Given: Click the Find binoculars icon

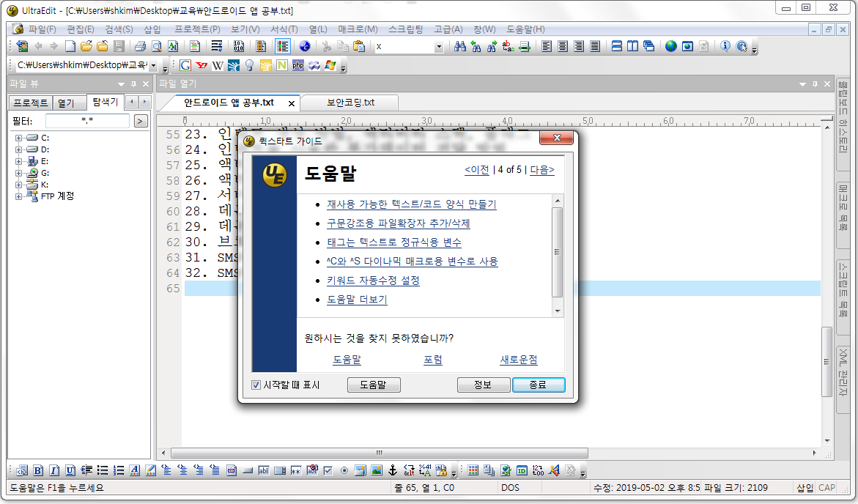Looking at the screenshot, I should pos(459,46).
